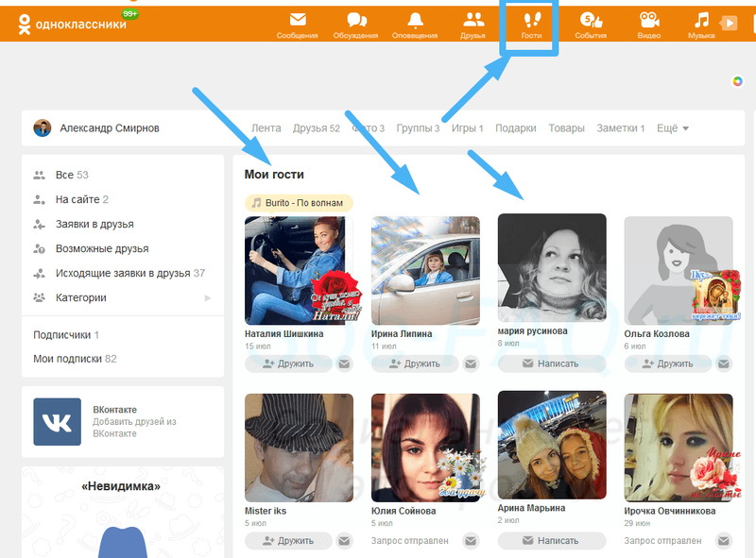
Task: Message Наталия Шишкина via envelope icon
Action: pyautogui.click(x=344, y=364)
